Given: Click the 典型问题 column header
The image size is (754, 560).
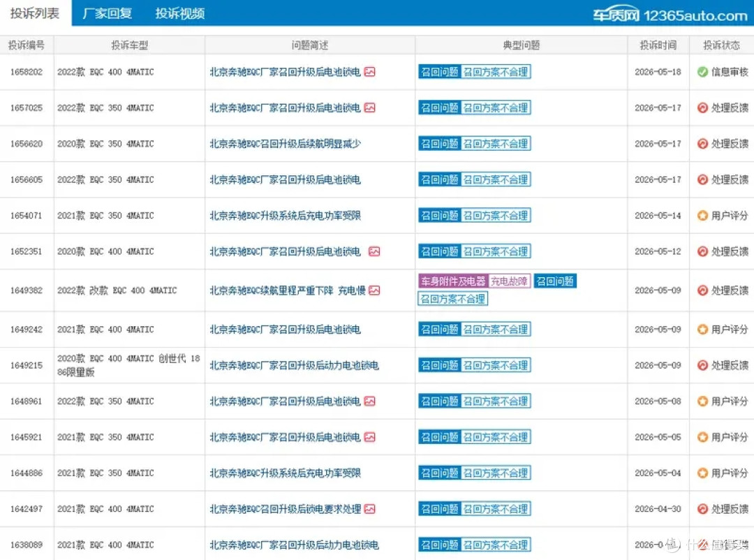Looking at the screenshot, I should (522, 45).
